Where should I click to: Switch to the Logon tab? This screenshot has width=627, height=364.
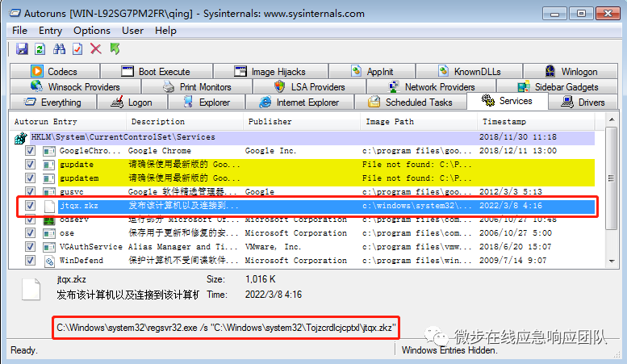pos(132,102)
